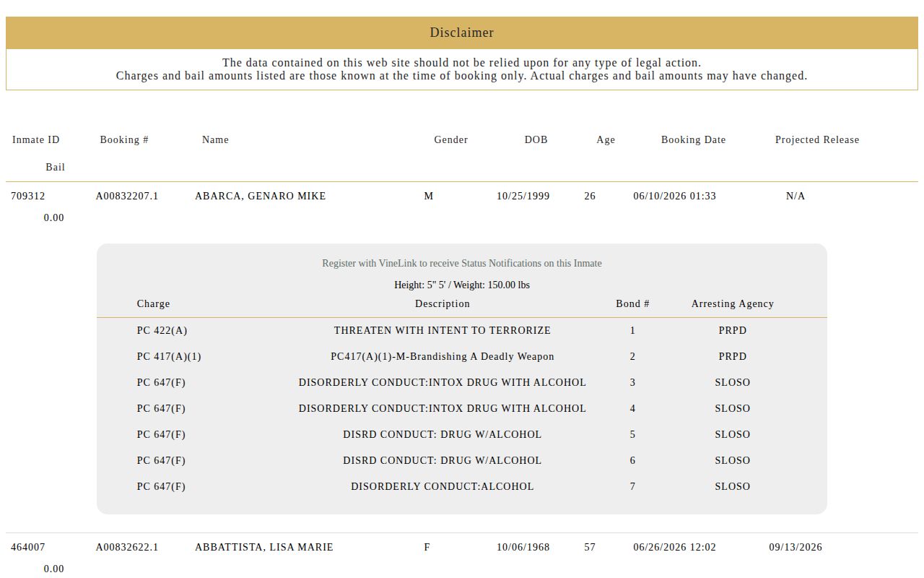
Task: Select THREATEN WITH INTENT TO TERRORIZE description
Action: (x=443, y=330)
